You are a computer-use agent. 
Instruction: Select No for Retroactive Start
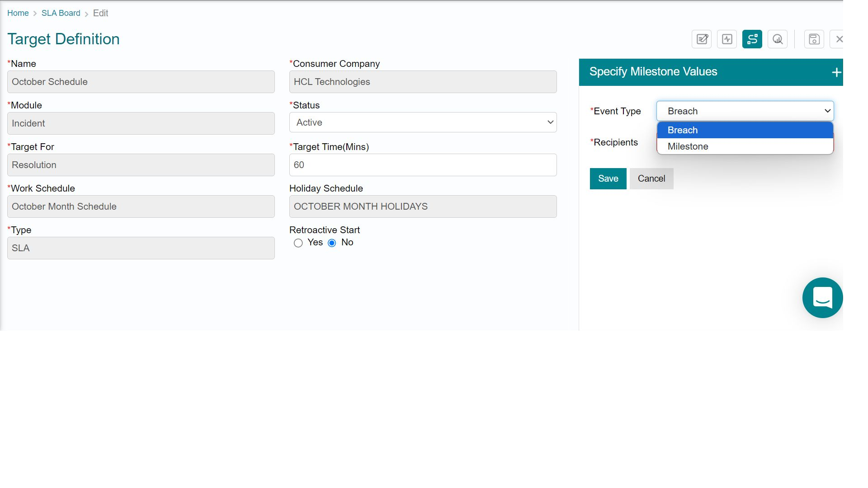pos(332,243)
